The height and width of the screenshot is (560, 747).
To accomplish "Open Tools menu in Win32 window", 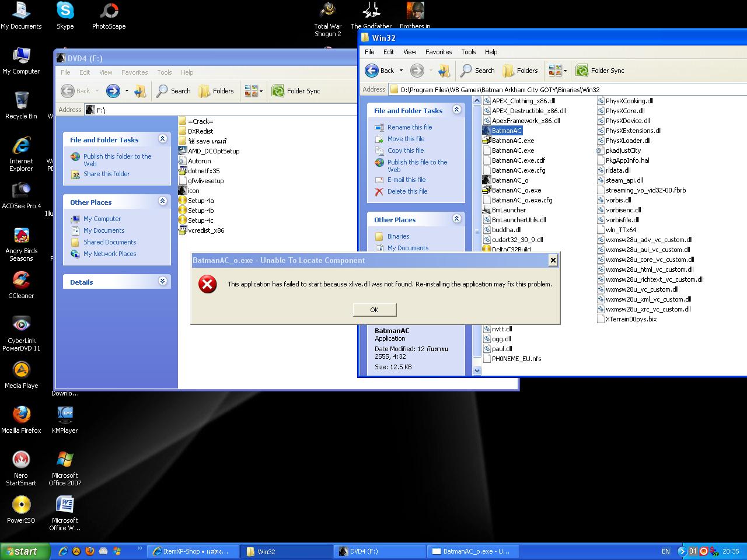I will pos(469,52).
